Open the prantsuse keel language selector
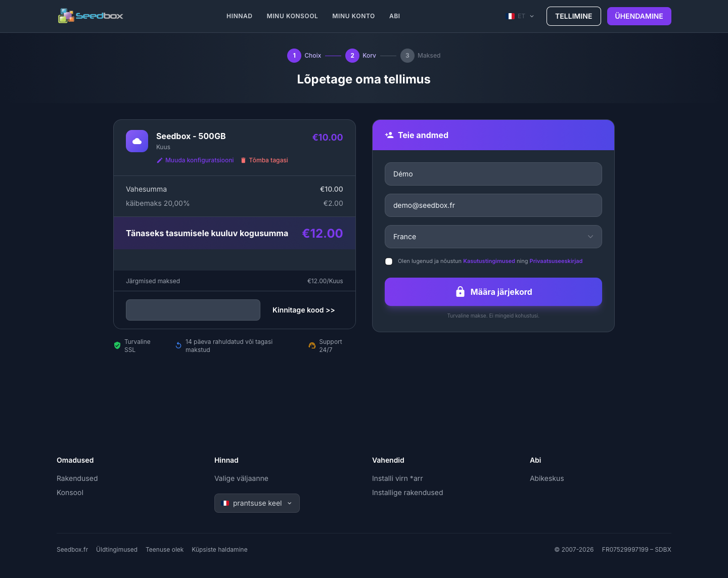Viewport: 728px width, 578px height. (257, 503)
